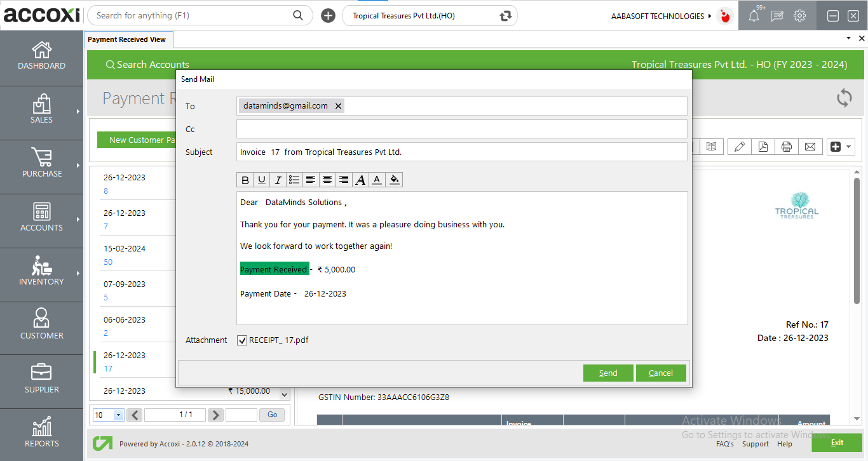Uncheck the RECEIPT_ 17.pdf attachment
868x461 pixels.
[x=242, y=340]
